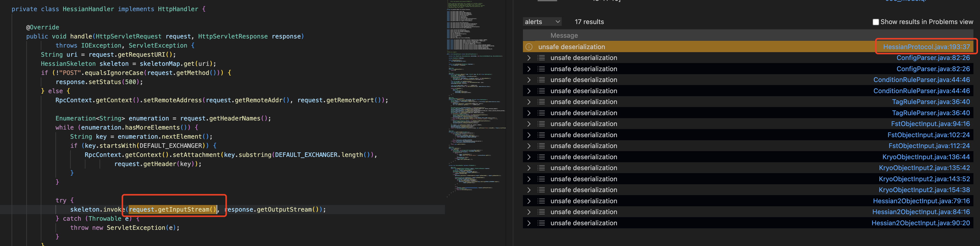Click path list icon in Hessian2ObjectInput.java:90:20 row
Image resolution: width=980 pixels, height=246 pixels.
(x=541, y=223)
